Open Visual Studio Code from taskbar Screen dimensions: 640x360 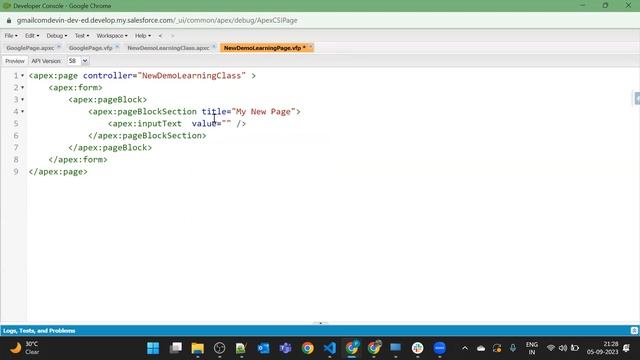point(329,348)
